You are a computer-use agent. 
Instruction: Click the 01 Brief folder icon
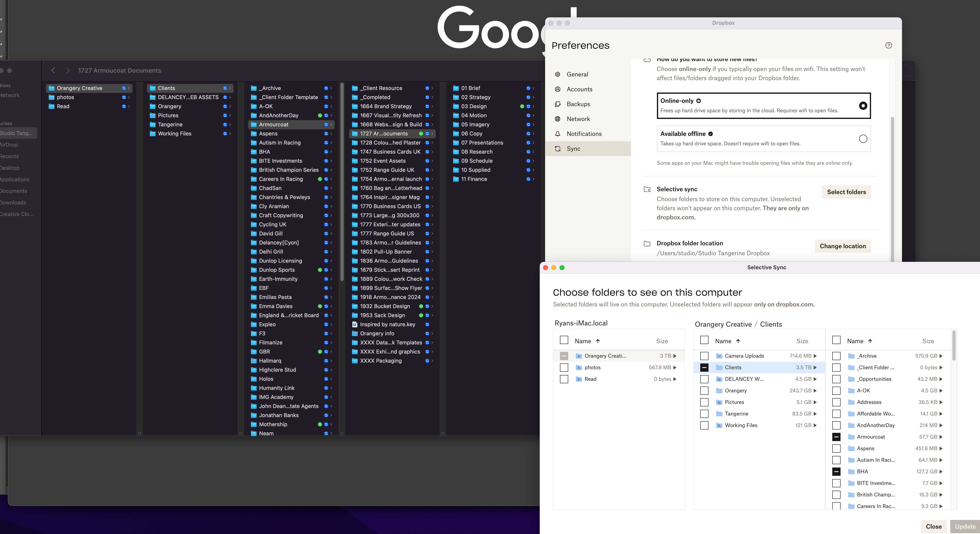[456, 88]
